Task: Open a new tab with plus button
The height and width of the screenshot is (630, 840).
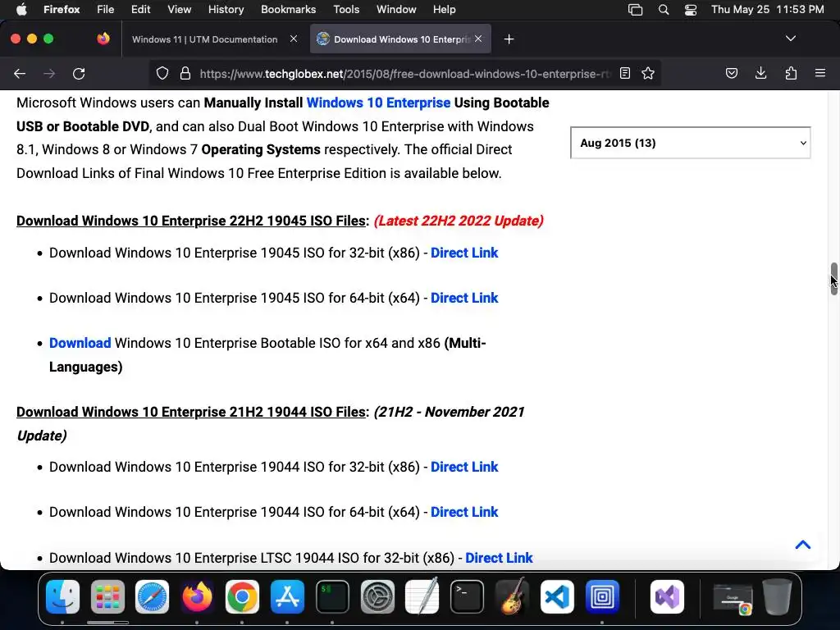Action: (x=509, y=39)
